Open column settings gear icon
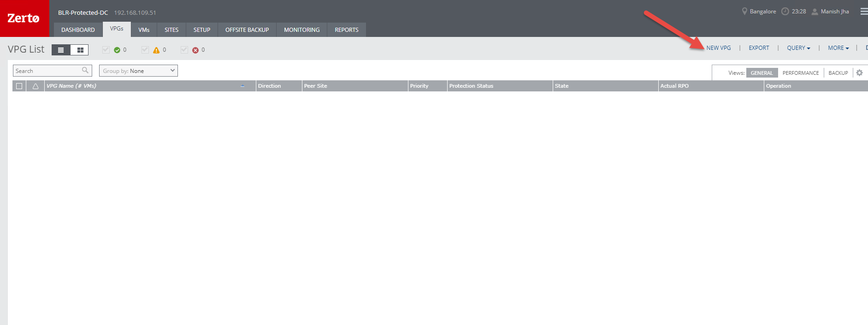 pyautogui.click(x=859, y=73)
